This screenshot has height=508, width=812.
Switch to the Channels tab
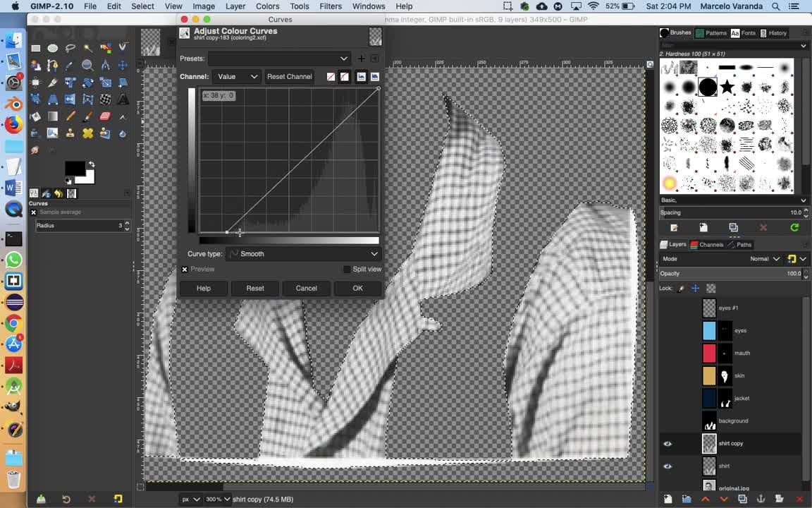point(706,245)
